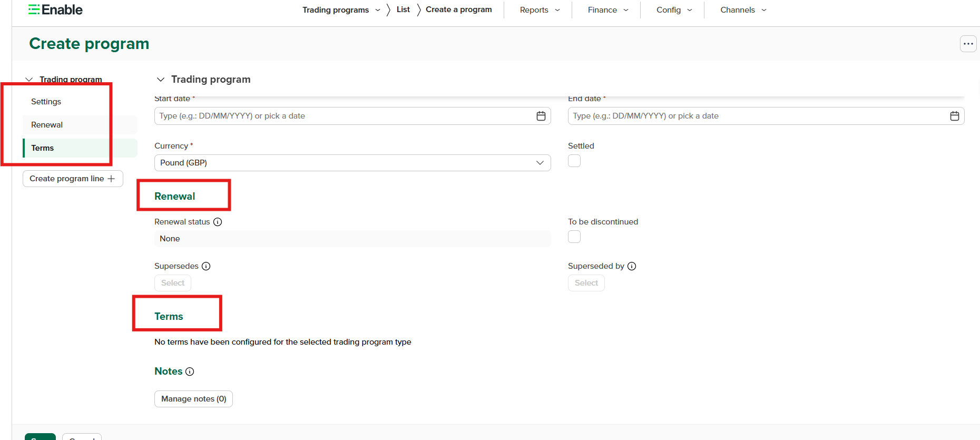Screen dimensions: 980x440
Task: Show Supersedes info tooltip
Action: click(x=206, y=266)
